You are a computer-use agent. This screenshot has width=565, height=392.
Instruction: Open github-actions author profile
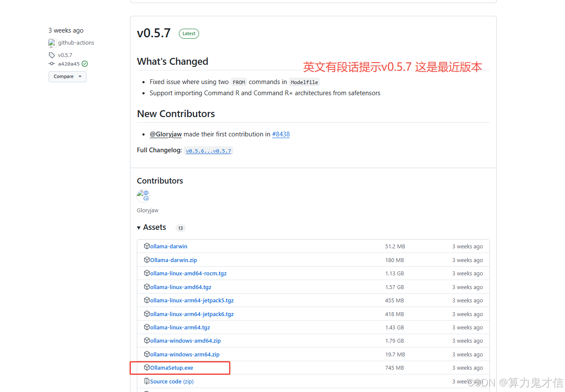[76, 43]
